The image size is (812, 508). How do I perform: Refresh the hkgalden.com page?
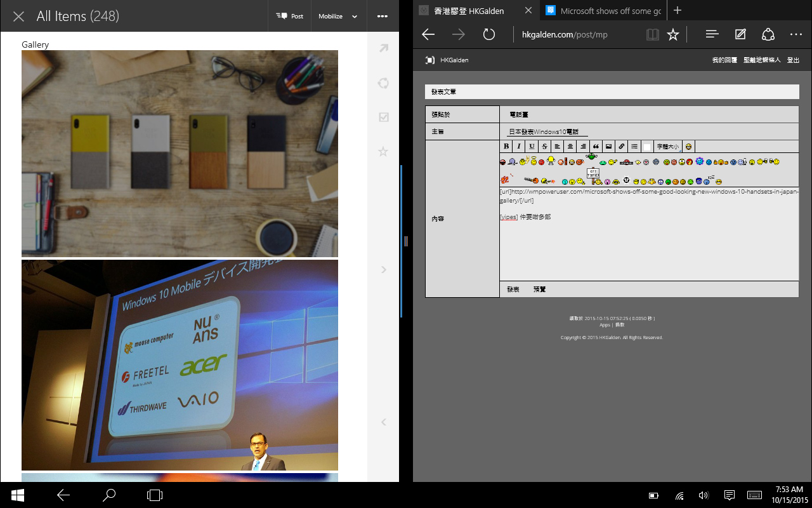pyautogui.click(x=488, y=34)
